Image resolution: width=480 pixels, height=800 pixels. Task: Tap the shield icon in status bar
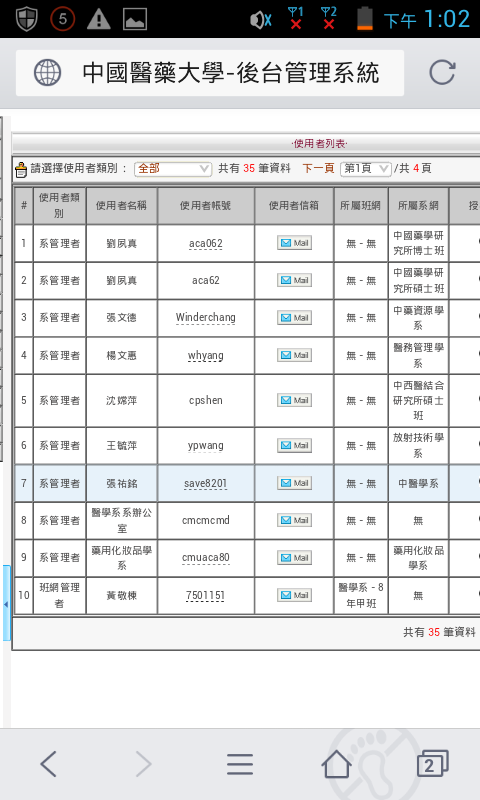pos(27,19)
